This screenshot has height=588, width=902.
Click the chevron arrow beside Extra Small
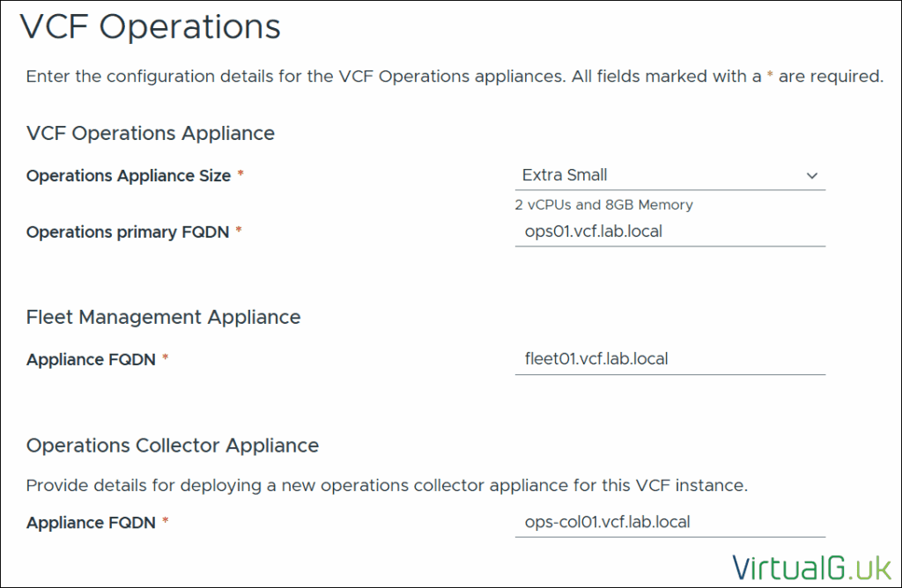[812, 176]
